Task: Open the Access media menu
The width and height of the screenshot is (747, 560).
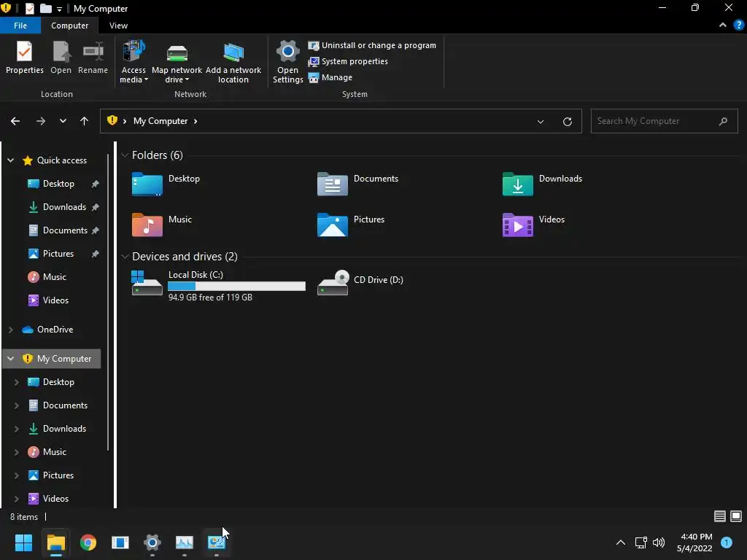Action: point(133,62)
